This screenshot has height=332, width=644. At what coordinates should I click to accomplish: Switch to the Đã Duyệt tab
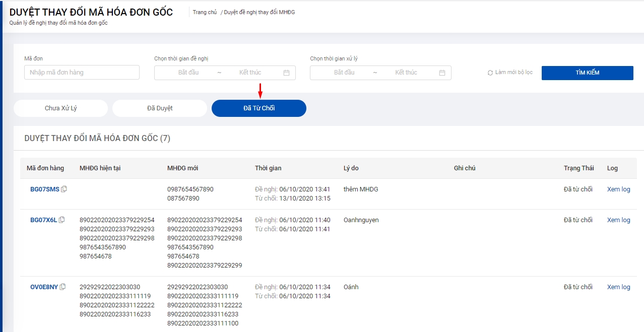(159, 108)
